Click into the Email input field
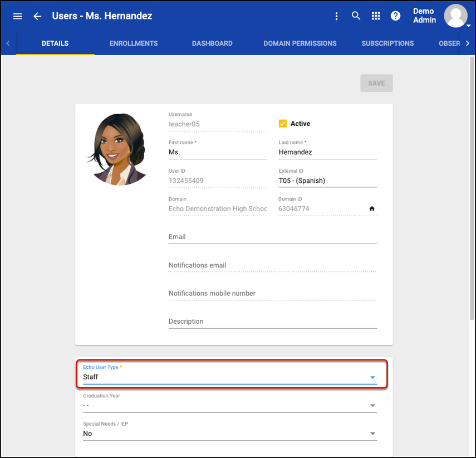 tap(272, 237)
